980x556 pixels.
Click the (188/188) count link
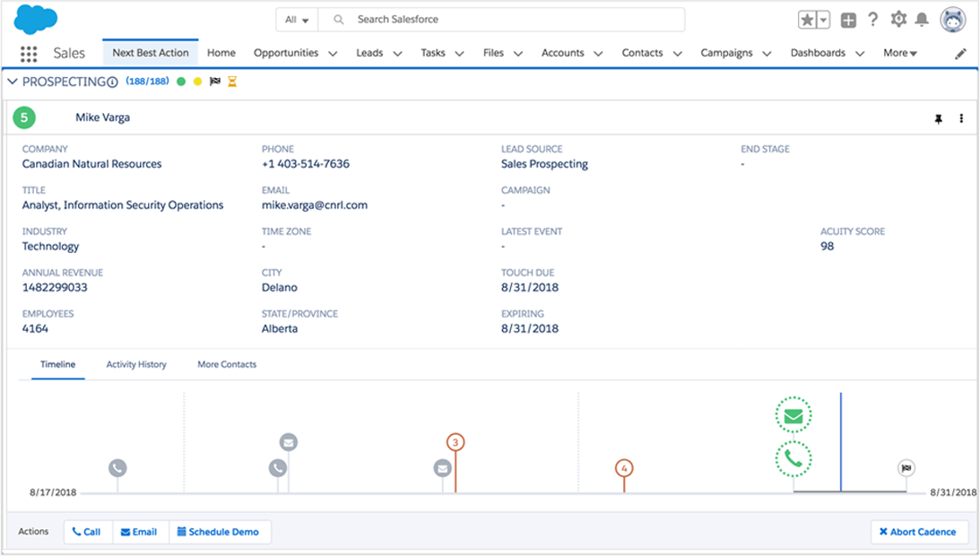[x=148, y=82]
